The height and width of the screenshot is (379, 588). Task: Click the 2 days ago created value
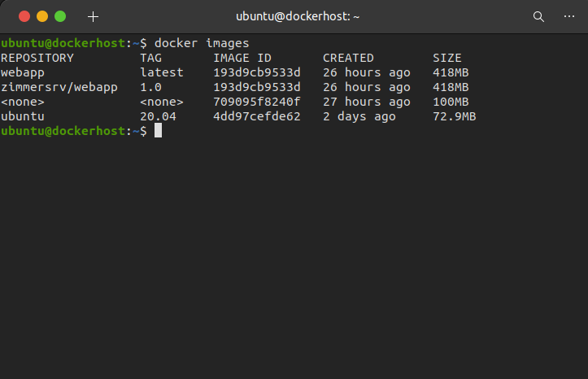coord(359,116)
